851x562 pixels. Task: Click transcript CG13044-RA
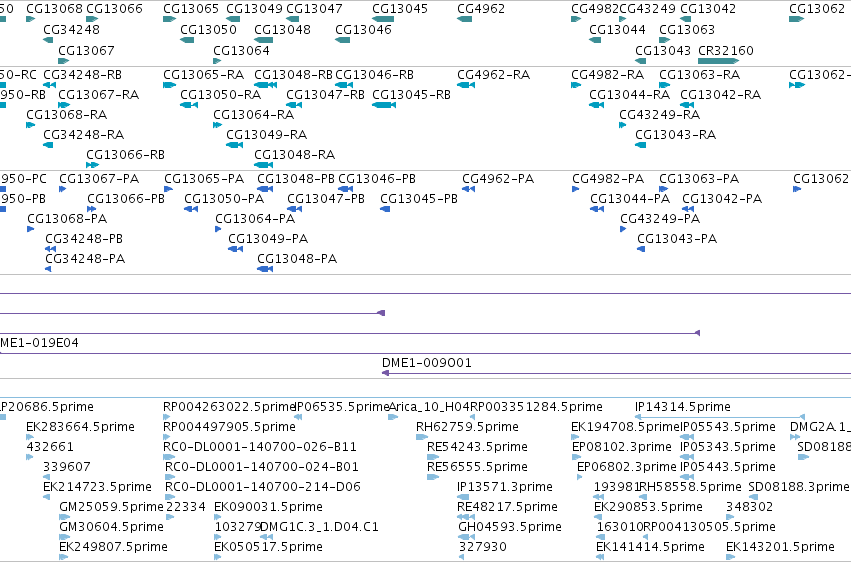(630, 95)
